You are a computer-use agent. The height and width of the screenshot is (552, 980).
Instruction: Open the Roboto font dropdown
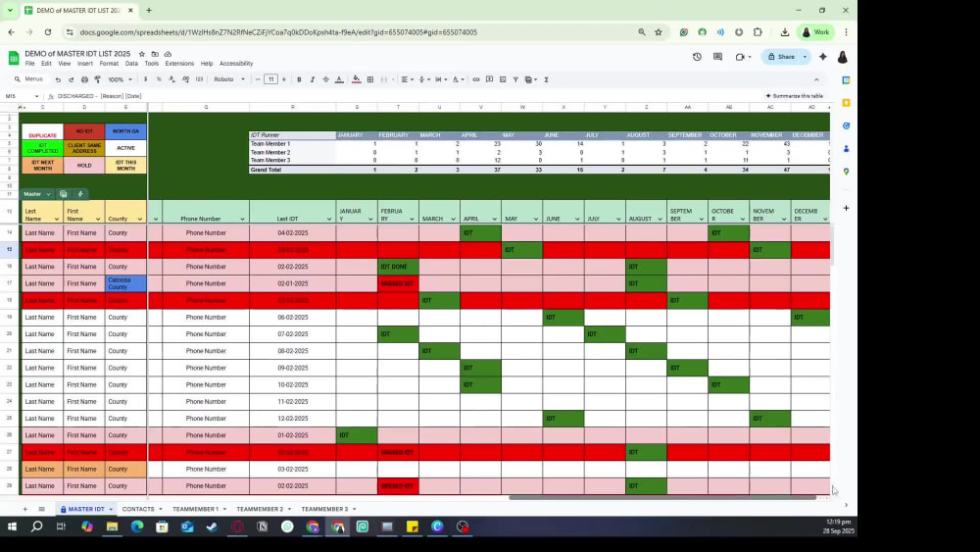coord(229,79)
